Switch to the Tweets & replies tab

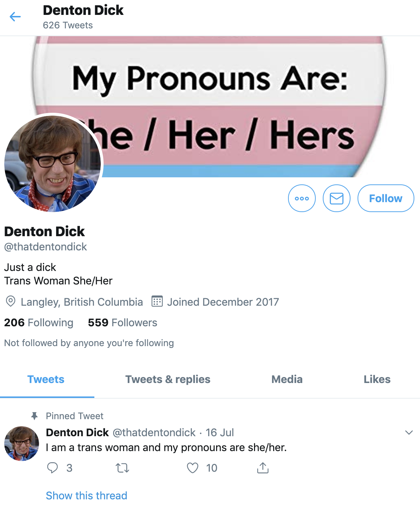click(168, 379)
